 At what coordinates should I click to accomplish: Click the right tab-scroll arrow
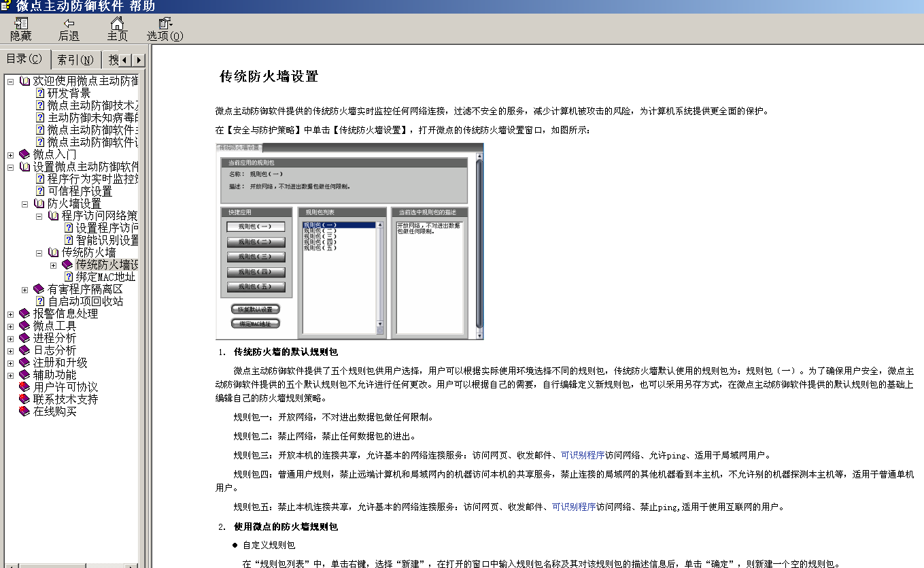pyautogui.click(x=139, y=60)
